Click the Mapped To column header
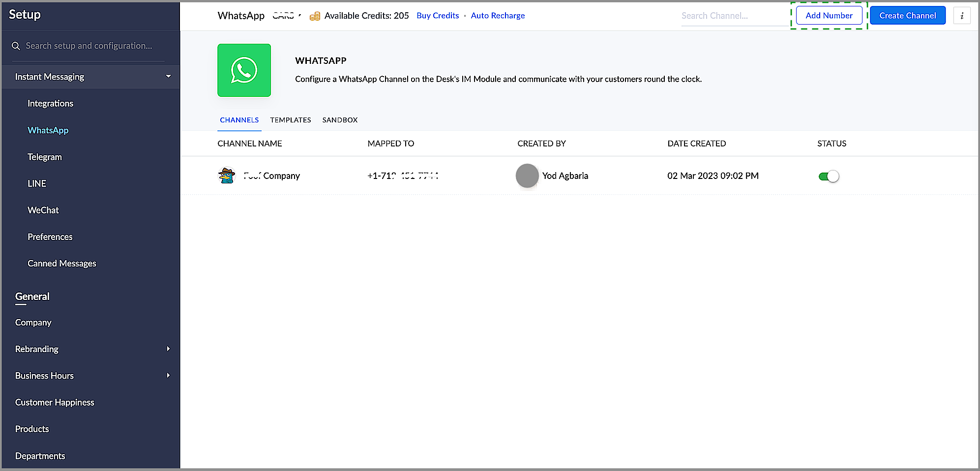Image resolution: width=980 pixels, height=471 pixels. tap(391, 144)
